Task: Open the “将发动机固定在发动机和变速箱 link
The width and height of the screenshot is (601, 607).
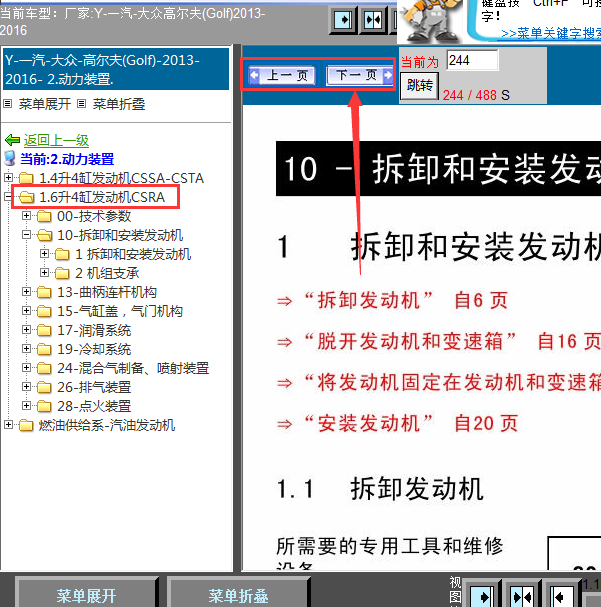Action: tap(439, 382)
